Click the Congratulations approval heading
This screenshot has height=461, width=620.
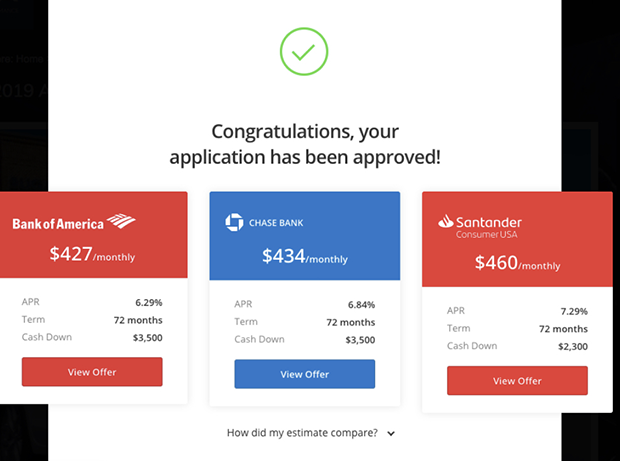pos(305,144)
